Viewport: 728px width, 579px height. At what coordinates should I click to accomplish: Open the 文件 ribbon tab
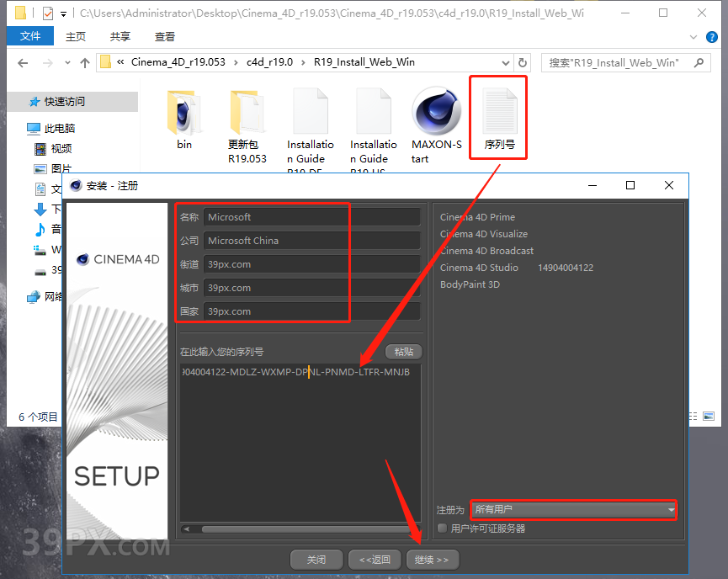(x=30, y=36)
